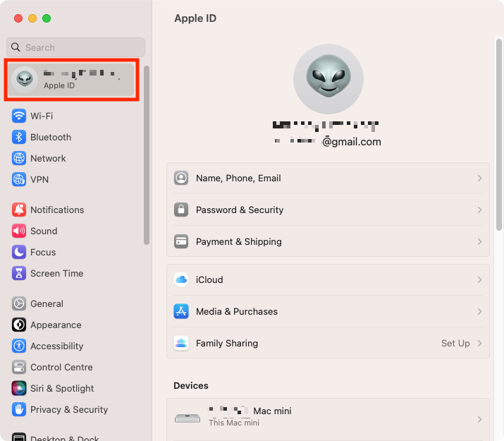Select the VPN icon
The width and height of the screenshot is (504, 441).
19,179
